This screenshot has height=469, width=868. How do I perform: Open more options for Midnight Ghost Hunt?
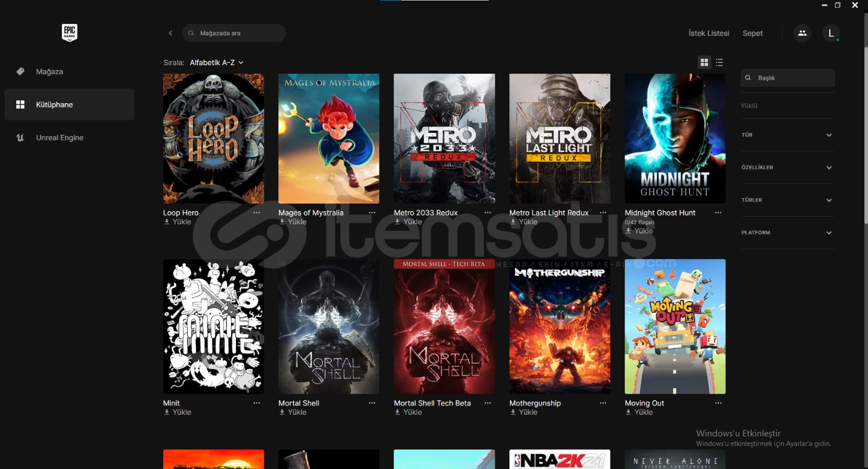718,213
